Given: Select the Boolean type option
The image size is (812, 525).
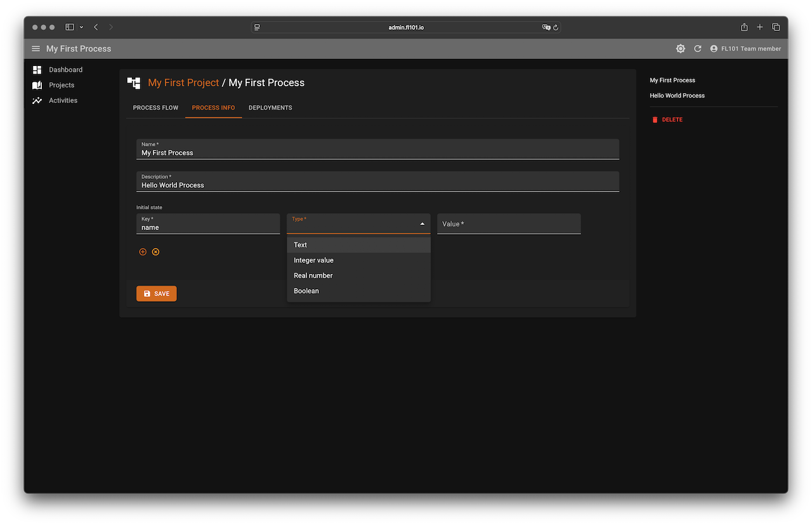Looking at the screenshot, I should pos(306,291).
